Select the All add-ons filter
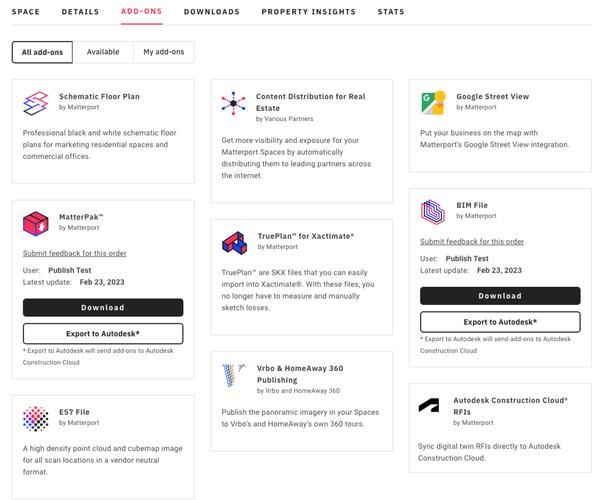Screen dimensions: 611x500 point(42,52)
